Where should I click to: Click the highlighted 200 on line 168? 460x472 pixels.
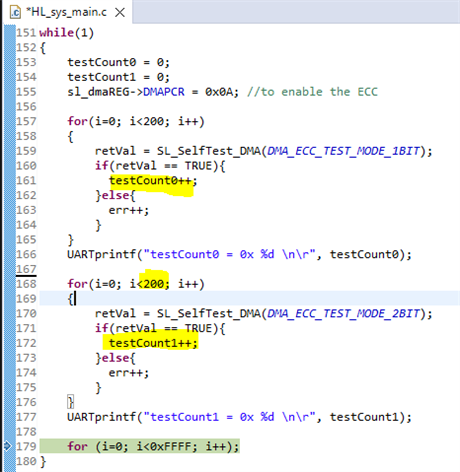tap(154, 284)
